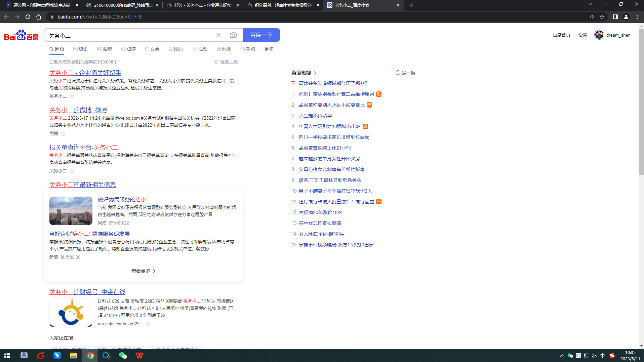Go to 百度首页 link
Screen dimensions: 644x362
(561, 35)
